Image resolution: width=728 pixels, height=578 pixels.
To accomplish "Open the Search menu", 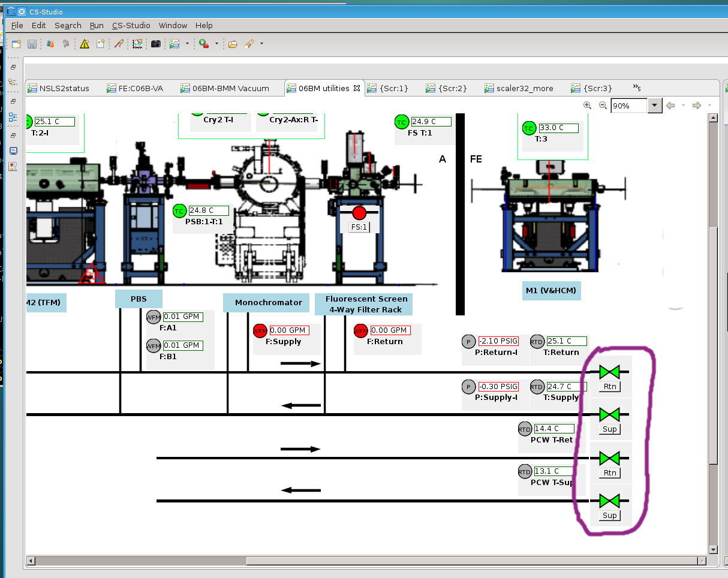I will point(68,25).
